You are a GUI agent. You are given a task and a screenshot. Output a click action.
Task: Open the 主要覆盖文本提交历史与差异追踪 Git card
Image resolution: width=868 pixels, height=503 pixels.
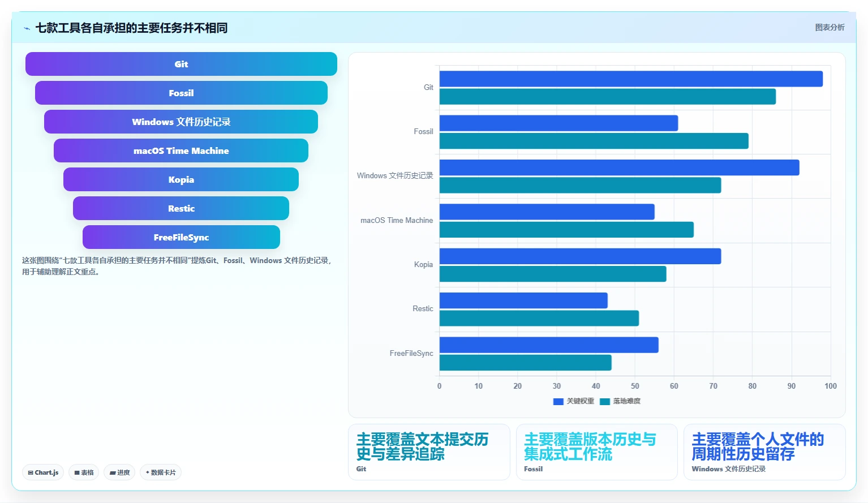pyautogui.click(x=429, y=452)
